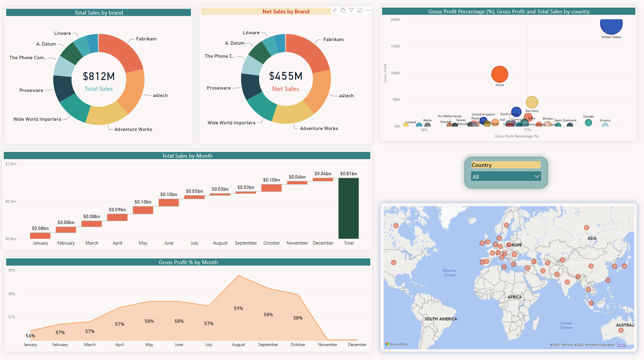Screen dimensions: 644x360
Task: Copy the Net Sales by Brand visual as image
Action: [x=343, y=10]
